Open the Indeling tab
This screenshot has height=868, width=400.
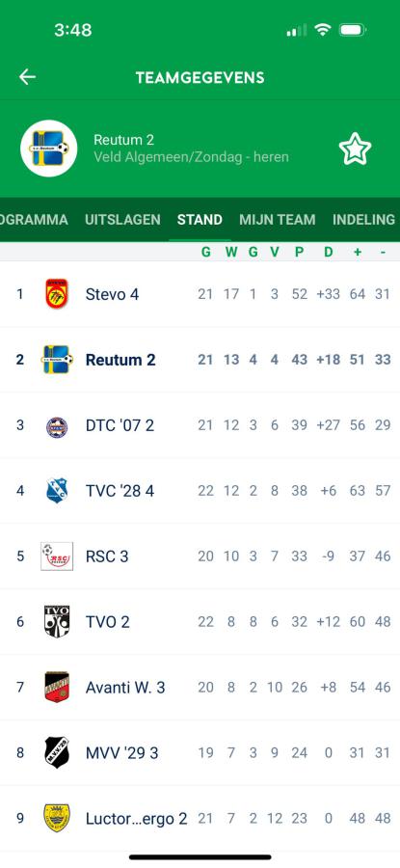[x=364, y=220]
